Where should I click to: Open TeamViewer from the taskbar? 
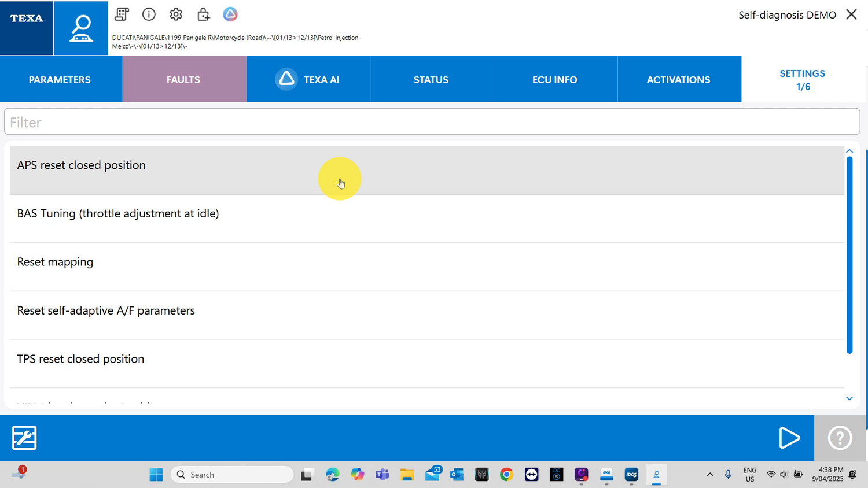[x=531, y=475]
